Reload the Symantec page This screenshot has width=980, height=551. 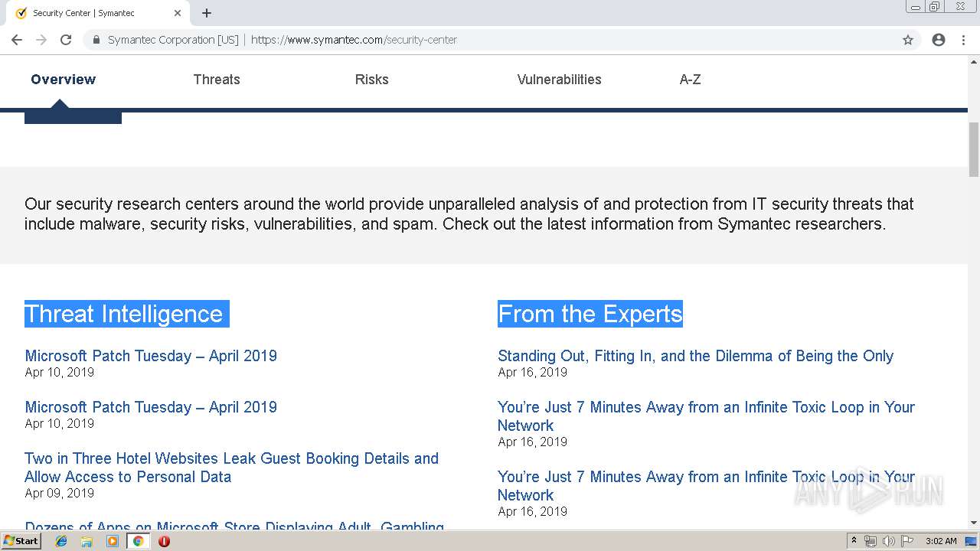[66, 40]
